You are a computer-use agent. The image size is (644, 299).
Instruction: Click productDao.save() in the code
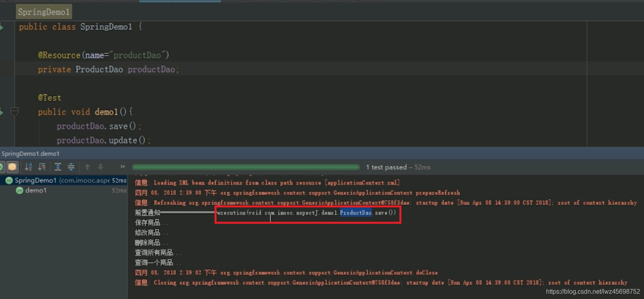(x=99, y=126)
